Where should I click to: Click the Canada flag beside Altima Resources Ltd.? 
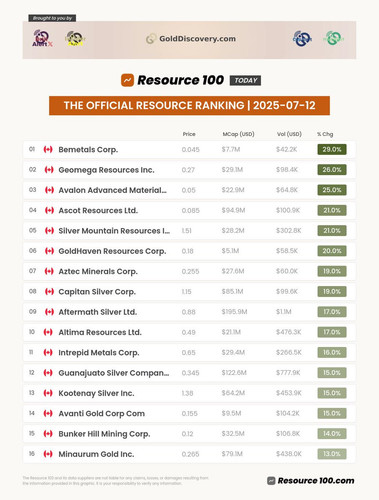pyautogui.click(x=48, y=332)
